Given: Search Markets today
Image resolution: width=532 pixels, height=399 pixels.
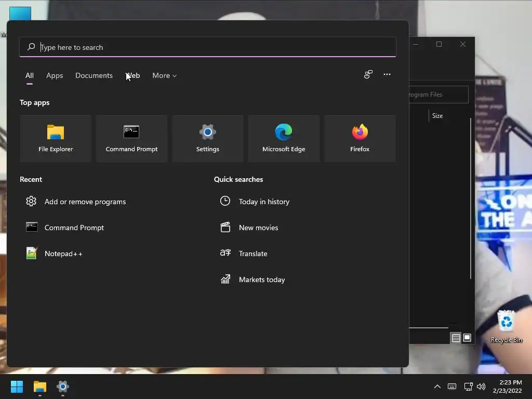Looking at the screenshot, I should (262, 280).
